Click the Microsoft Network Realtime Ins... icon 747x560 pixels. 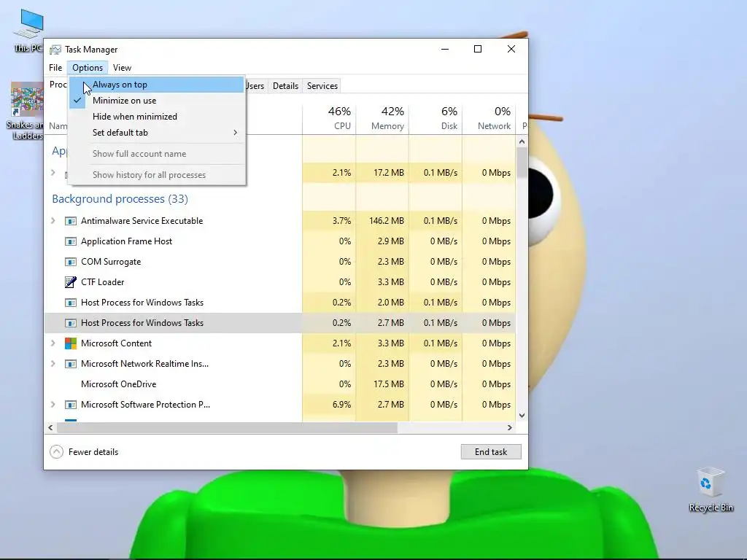[x=71, y=364]
